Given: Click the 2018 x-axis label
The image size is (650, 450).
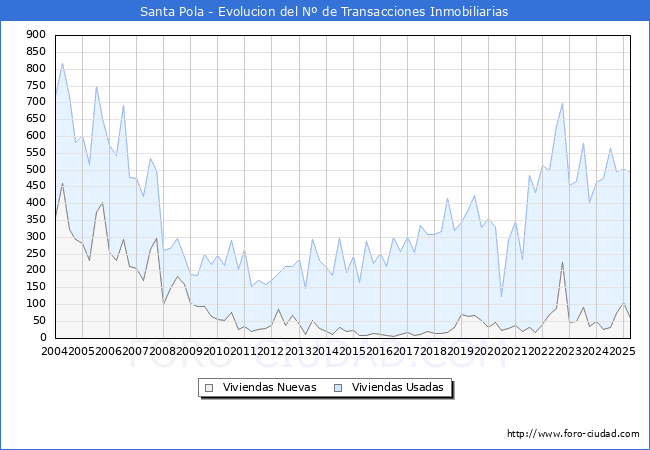Looking at the screenshot, I should pos(434,351).
